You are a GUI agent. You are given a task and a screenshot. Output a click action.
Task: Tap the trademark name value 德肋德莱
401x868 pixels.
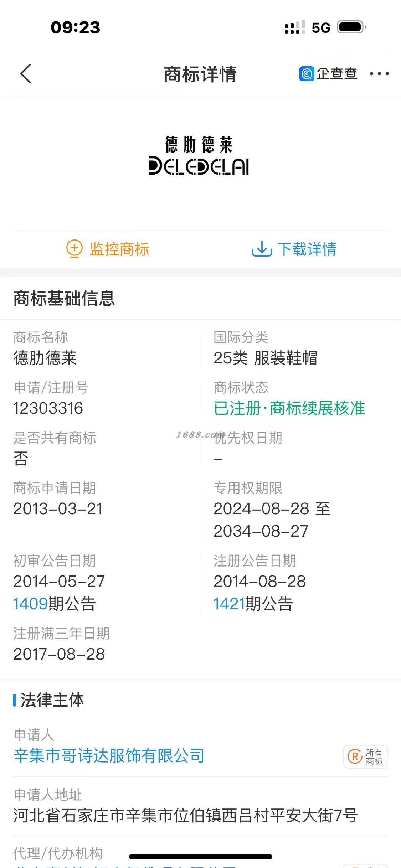coord(45,358)
